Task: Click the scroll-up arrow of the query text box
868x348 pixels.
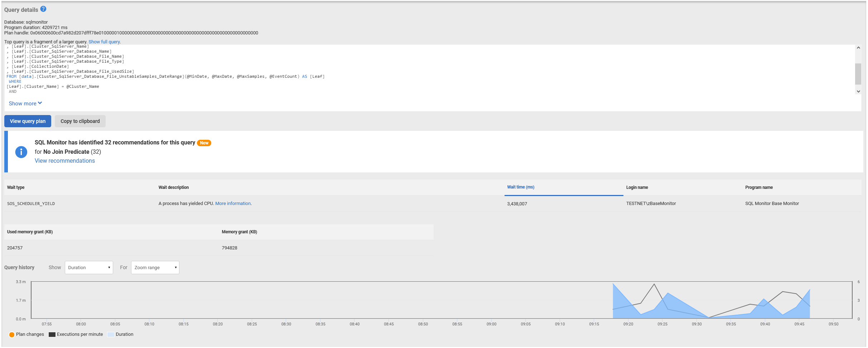Action: pyautogui.click(x=858, y=47)
